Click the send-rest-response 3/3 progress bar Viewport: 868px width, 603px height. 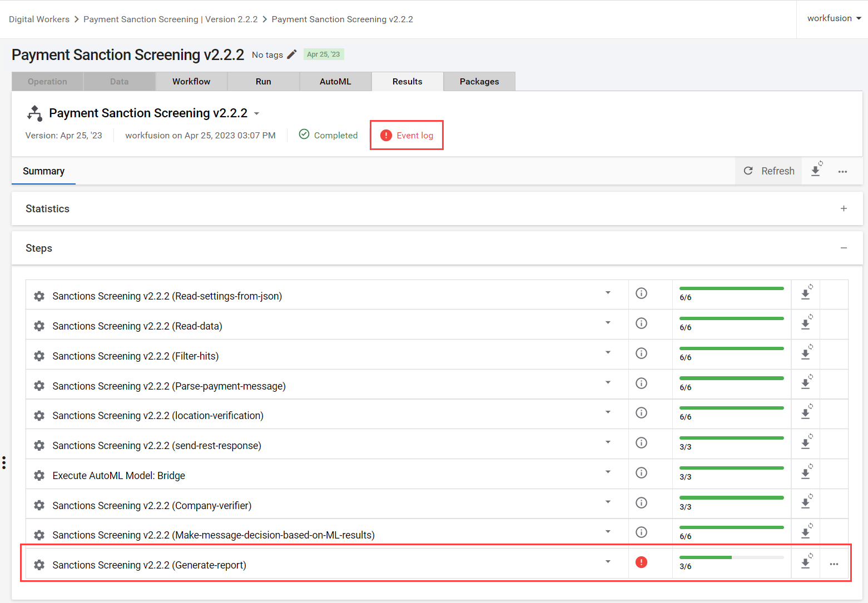click(x=732, y=438)
